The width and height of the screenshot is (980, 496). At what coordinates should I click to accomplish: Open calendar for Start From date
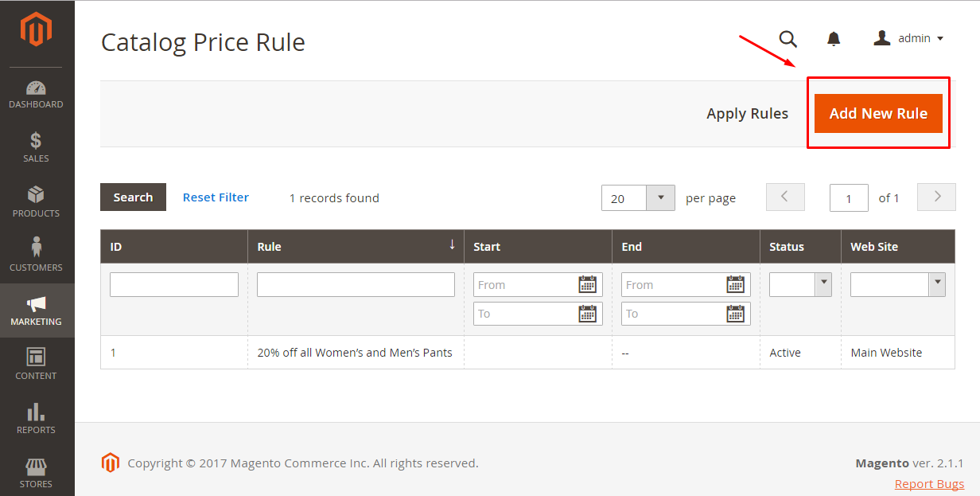point(588,284)
